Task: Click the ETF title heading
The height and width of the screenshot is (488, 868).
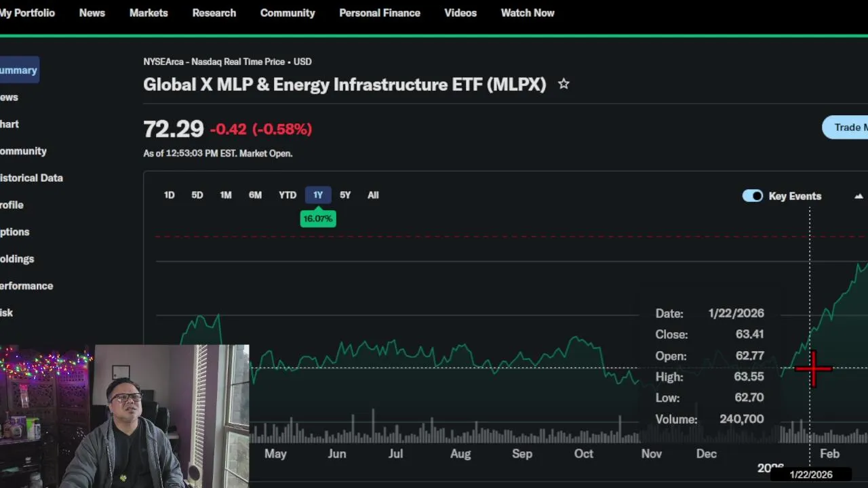Action: coord(344,85)
